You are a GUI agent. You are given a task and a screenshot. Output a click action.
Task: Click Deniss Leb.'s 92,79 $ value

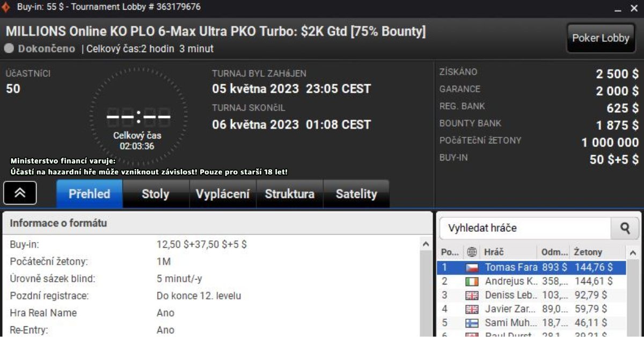coord(591,295)
